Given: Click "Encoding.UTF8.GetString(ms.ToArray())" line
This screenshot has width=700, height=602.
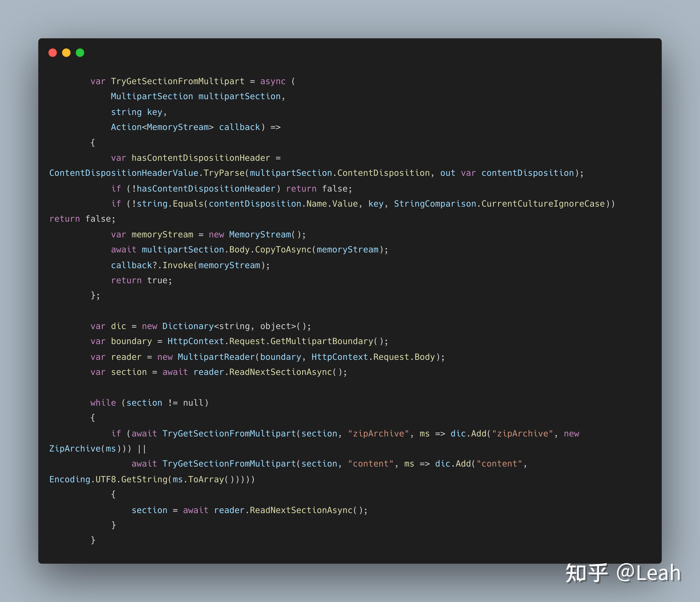Looking at the screenshot, I should click(x=152, y=480).
